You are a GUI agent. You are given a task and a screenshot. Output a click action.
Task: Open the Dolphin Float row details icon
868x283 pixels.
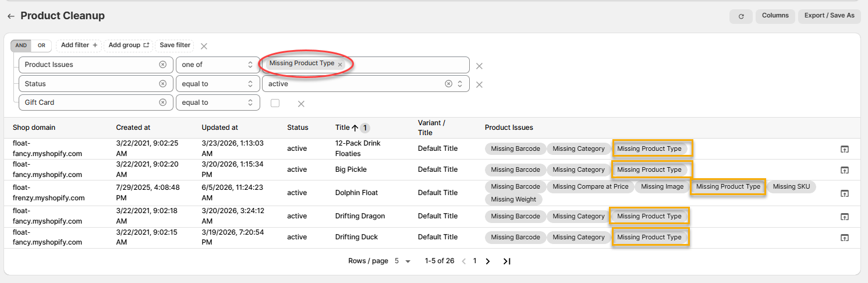(844, 193)
